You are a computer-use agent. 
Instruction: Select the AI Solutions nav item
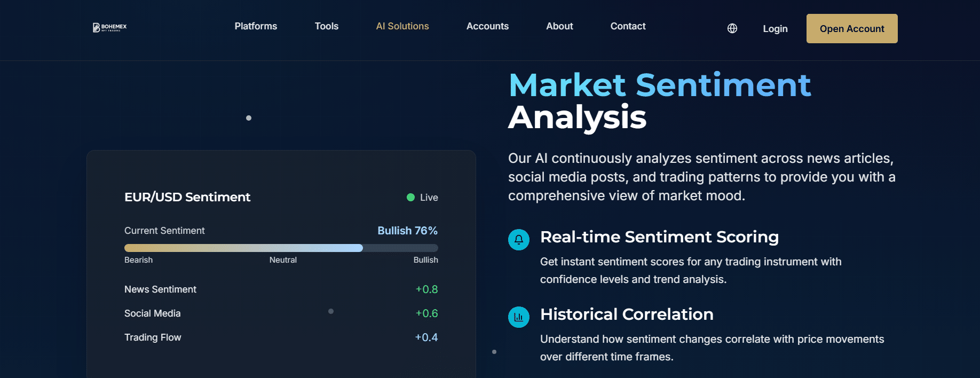coord(402,26)
